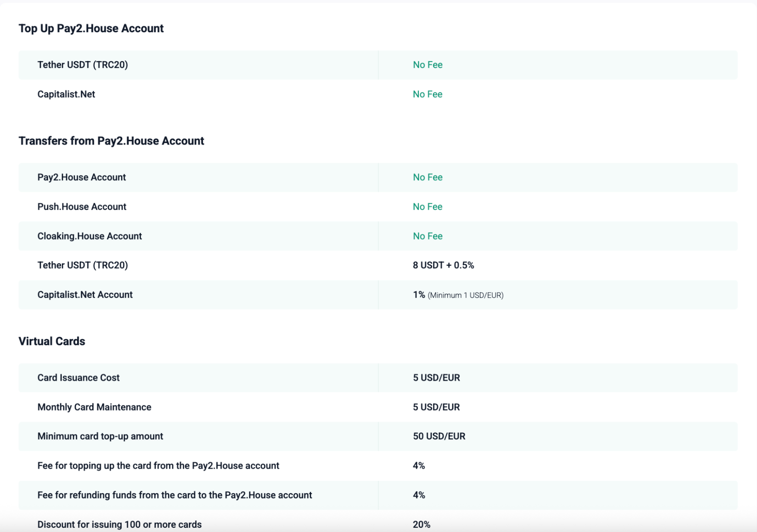Click "No Fee" in the Push.House Account row
Viewport: 757px width, 532px height.
tap(428, 207)
